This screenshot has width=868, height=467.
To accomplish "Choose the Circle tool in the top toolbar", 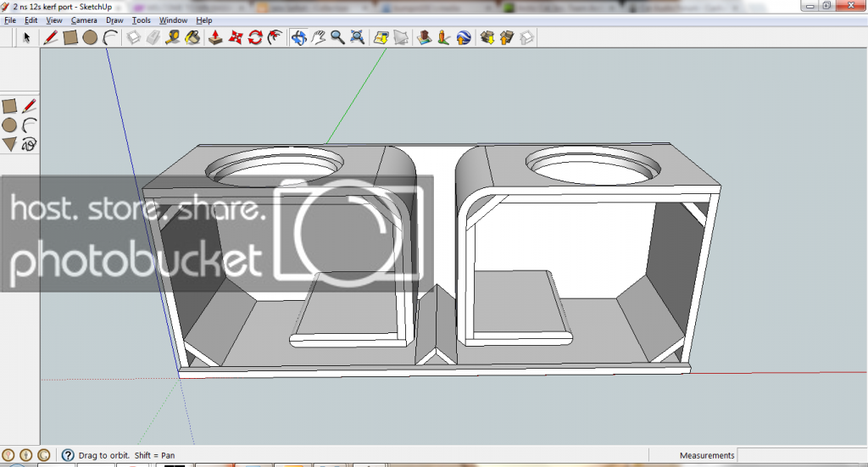I will (90, 37).
